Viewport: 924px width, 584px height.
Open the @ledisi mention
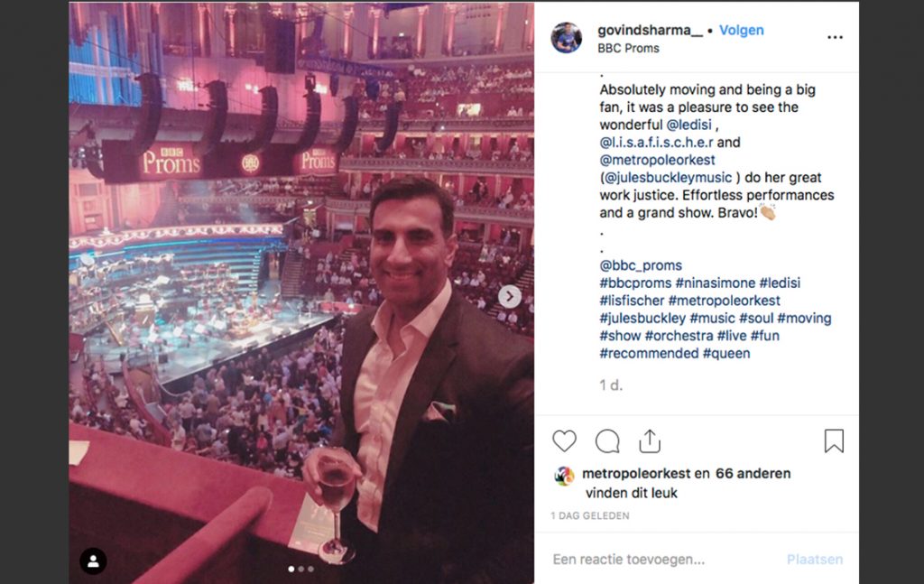(688, 125)
